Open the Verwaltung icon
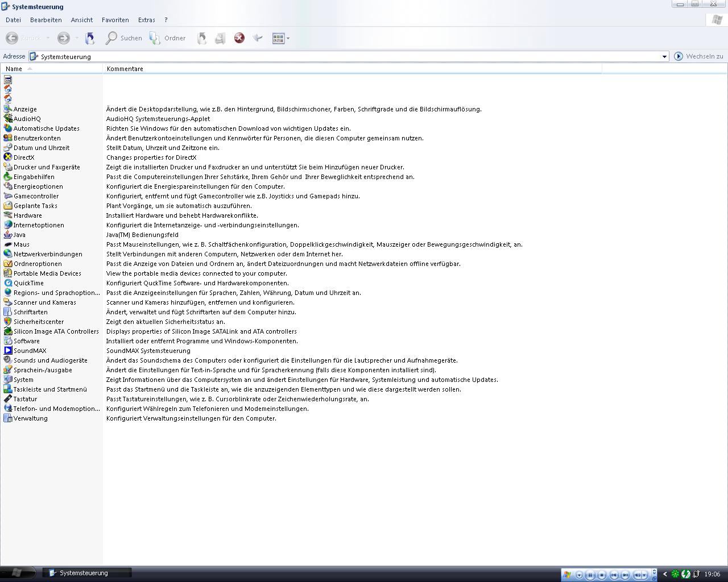 tap(8, 418)
